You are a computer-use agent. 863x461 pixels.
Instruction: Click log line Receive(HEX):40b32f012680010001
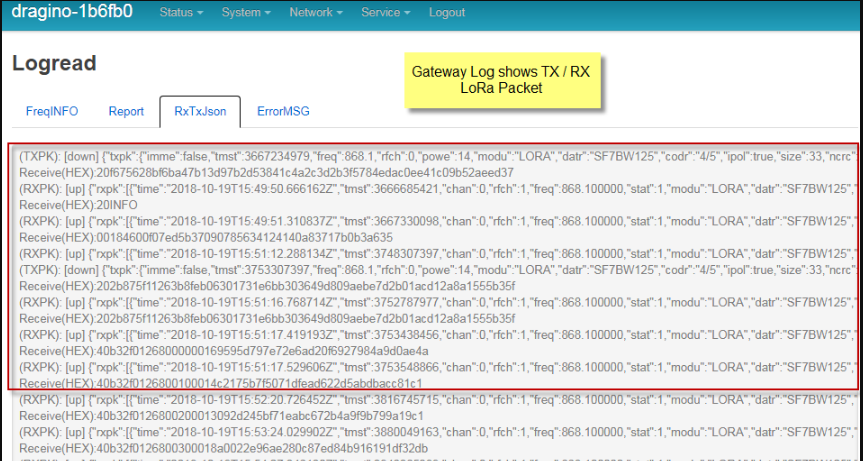pyautogui.click(x=221, y=382)
